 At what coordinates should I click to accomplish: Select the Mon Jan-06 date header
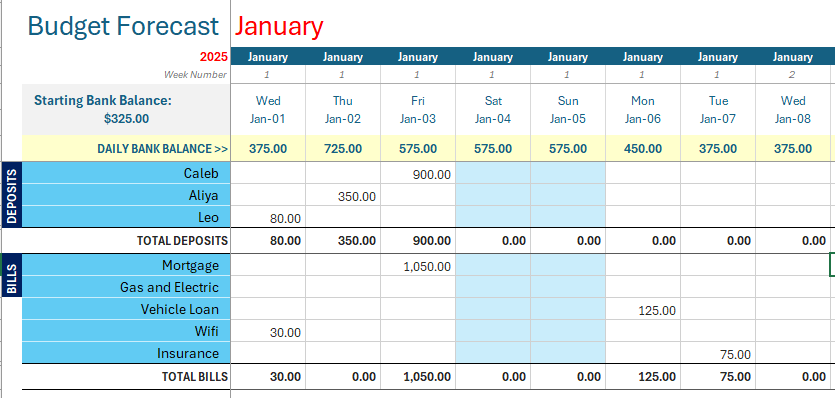(642, 109)
